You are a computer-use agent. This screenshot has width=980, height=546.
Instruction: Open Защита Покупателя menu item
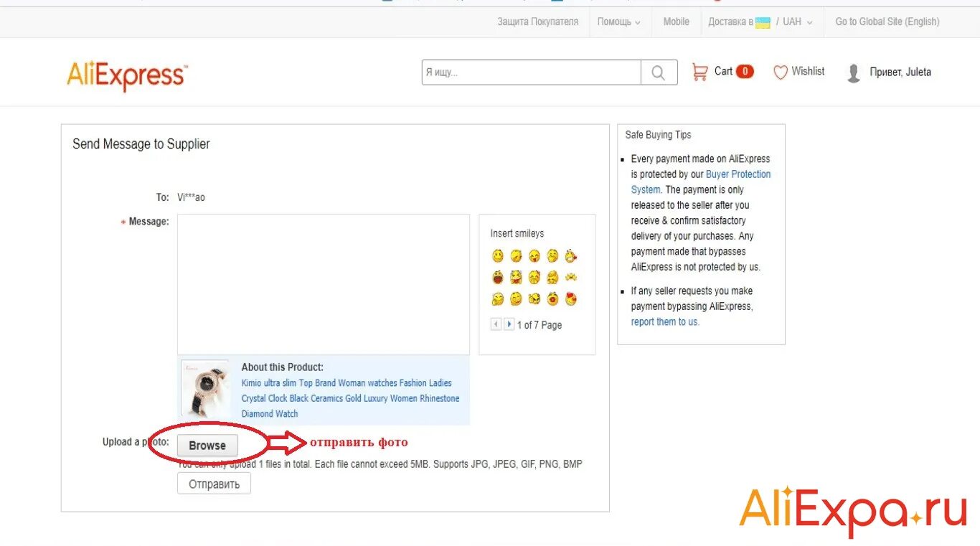537,22
